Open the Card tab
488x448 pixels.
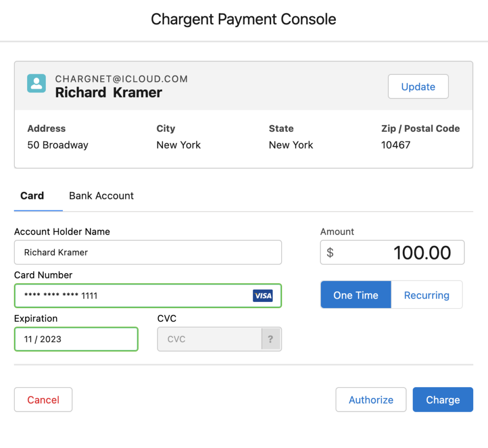pyautogui.click(x=32, y=196)
